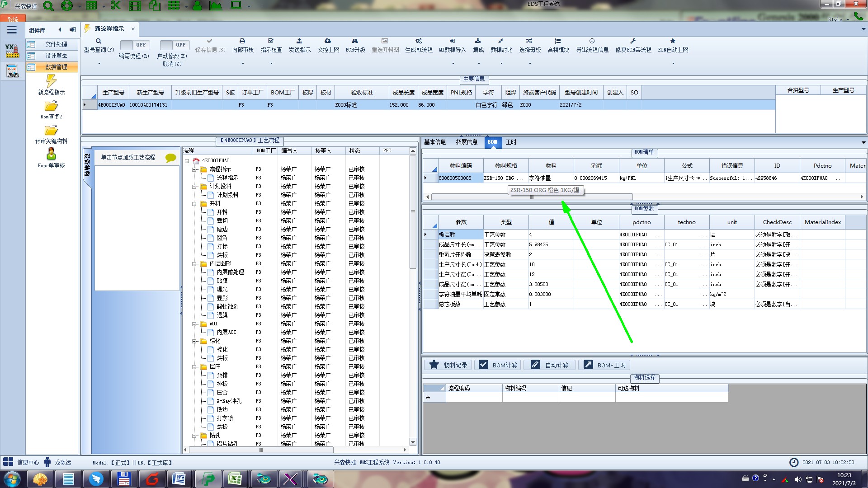Open Bom查询2 folder icon in sidebar
The width and height of the screenshot is (868, 488).
point(51,107)
